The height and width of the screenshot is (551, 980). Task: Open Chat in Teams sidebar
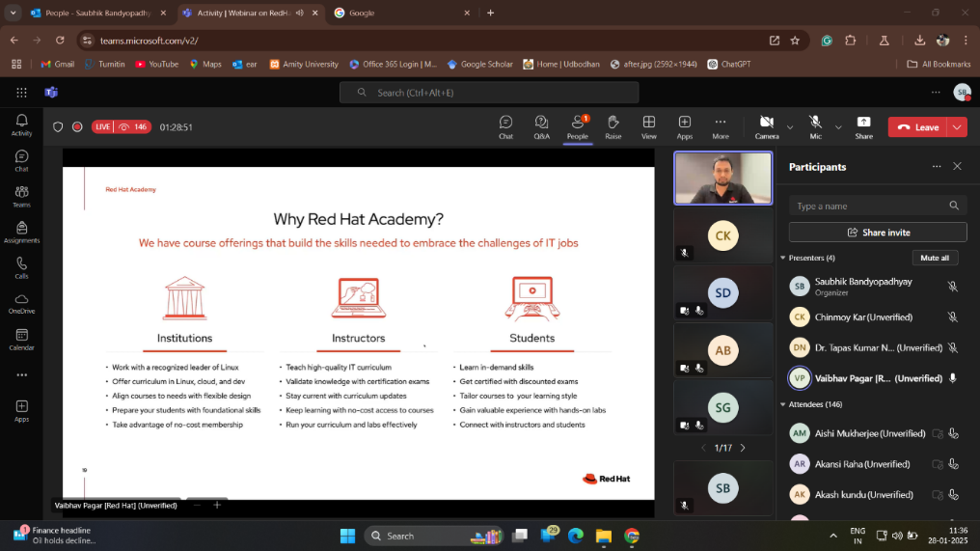[x=22, y=161]
